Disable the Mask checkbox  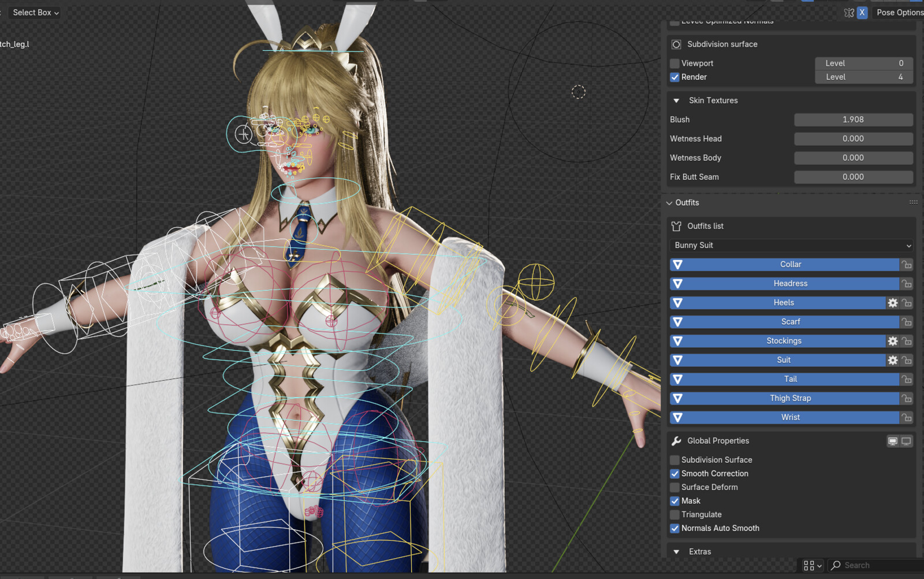tap(675, 500)
